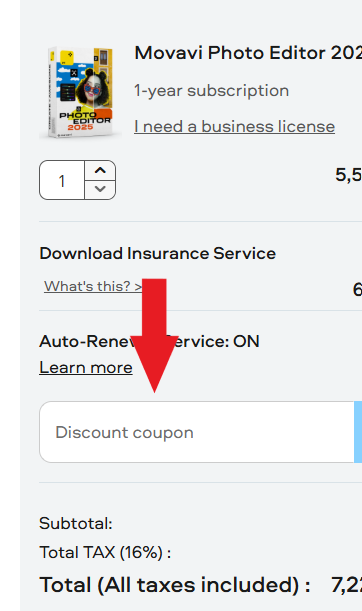Image resolution: width=362 pixels, height=611 pixels.
Task: Increase quantity with the up arrow
Action: click(x=100, y=170)
